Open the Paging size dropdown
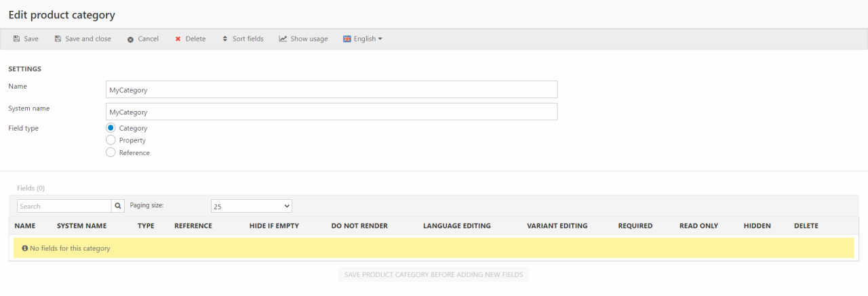 click(251, 206)
